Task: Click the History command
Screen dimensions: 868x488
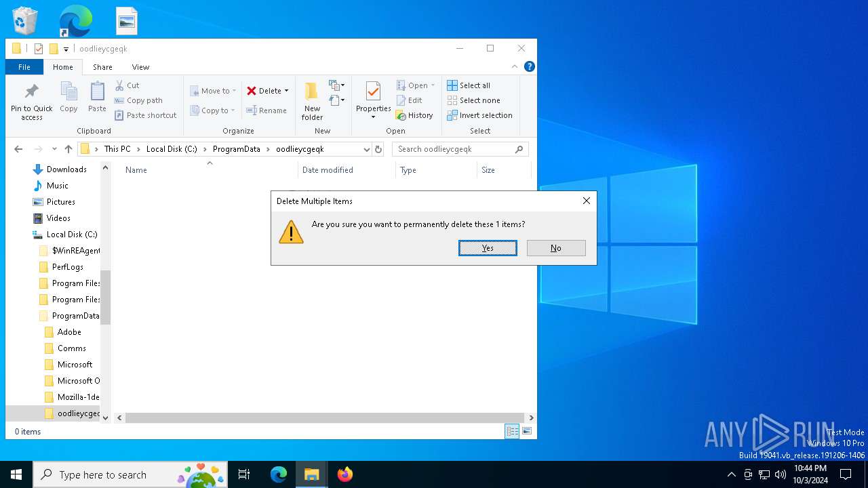Action: tap(414, 115)
